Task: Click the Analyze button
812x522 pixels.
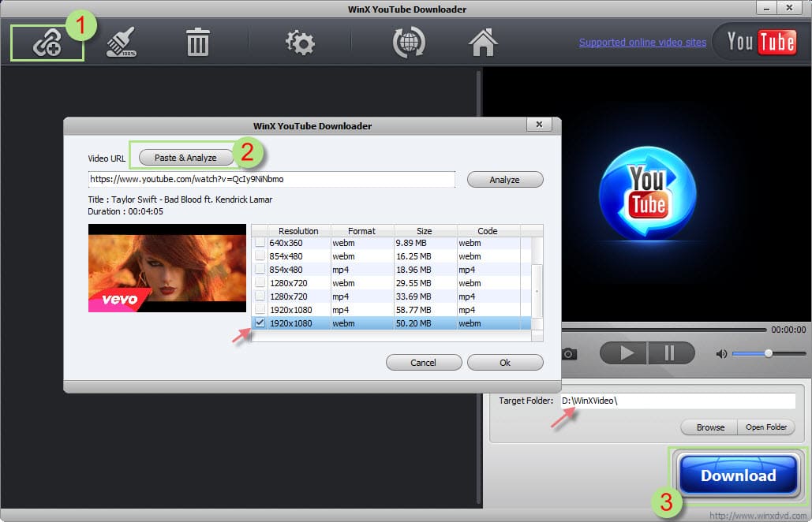Action: tap(505, 180)
